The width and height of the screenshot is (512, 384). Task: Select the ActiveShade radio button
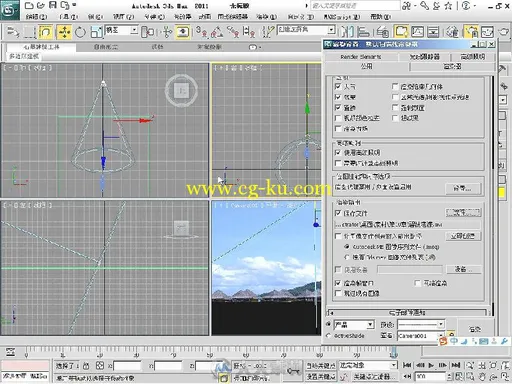tap(329, 336)
